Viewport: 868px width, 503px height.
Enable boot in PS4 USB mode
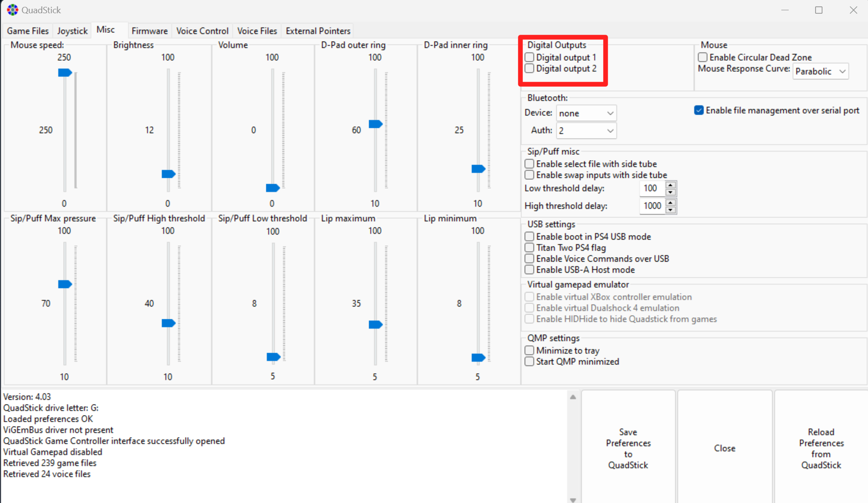[529, 237]
